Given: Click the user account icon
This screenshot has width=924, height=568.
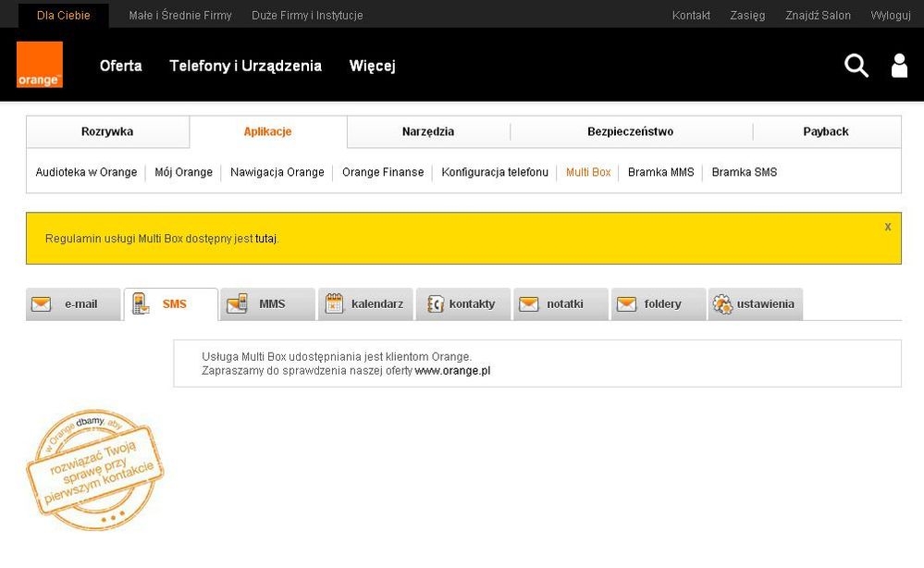Looking at the screenshot, I should point(898,66).
